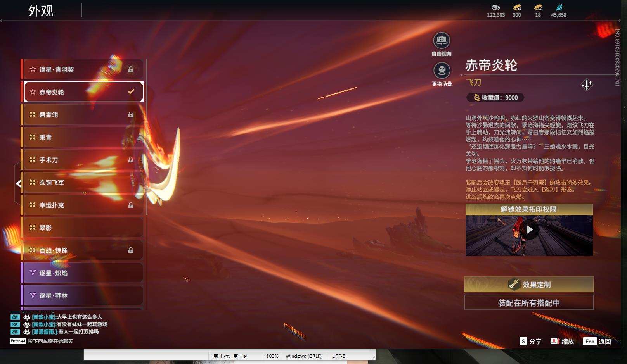Click Esc 返回 to go back
Image resolution: width=627 pixels, height=364 pixels.
coord(597,341)
